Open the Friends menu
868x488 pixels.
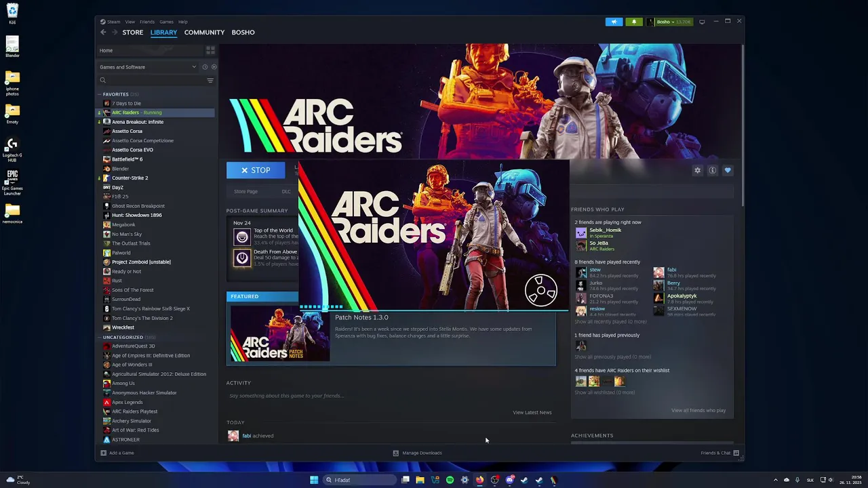click(x=147, y=22)
